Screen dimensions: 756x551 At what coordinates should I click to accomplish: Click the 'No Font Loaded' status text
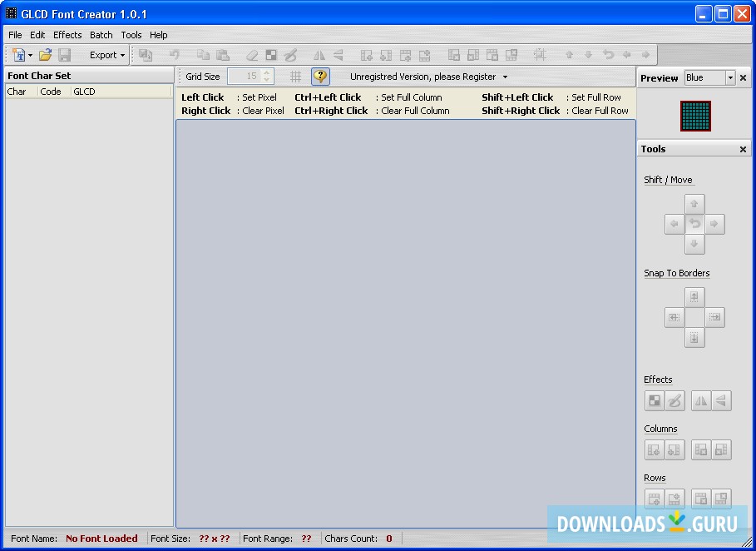[101, 539]
